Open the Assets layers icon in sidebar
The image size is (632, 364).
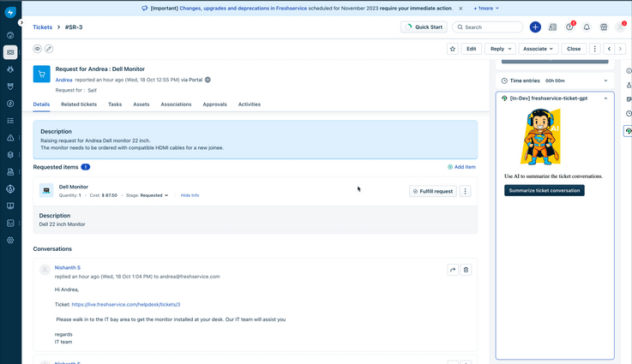point(10,155)
